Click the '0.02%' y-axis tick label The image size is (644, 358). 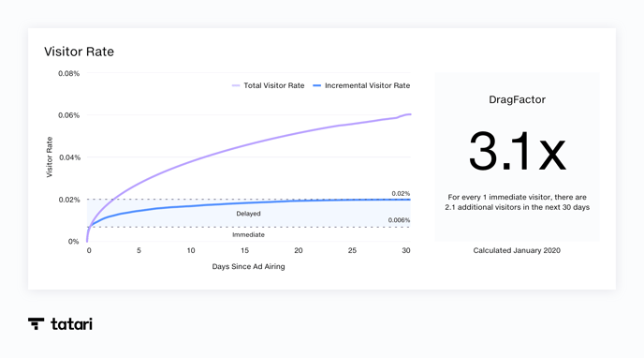69,200
